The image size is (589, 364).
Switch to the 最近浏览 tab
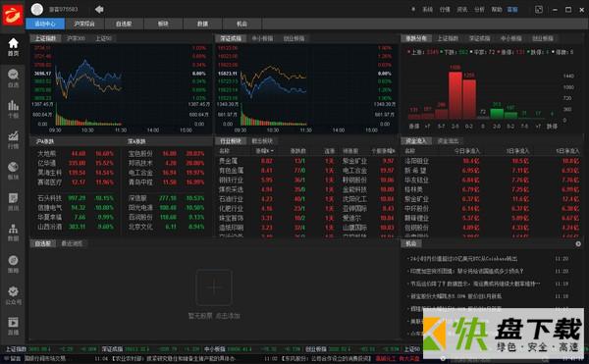72,243
